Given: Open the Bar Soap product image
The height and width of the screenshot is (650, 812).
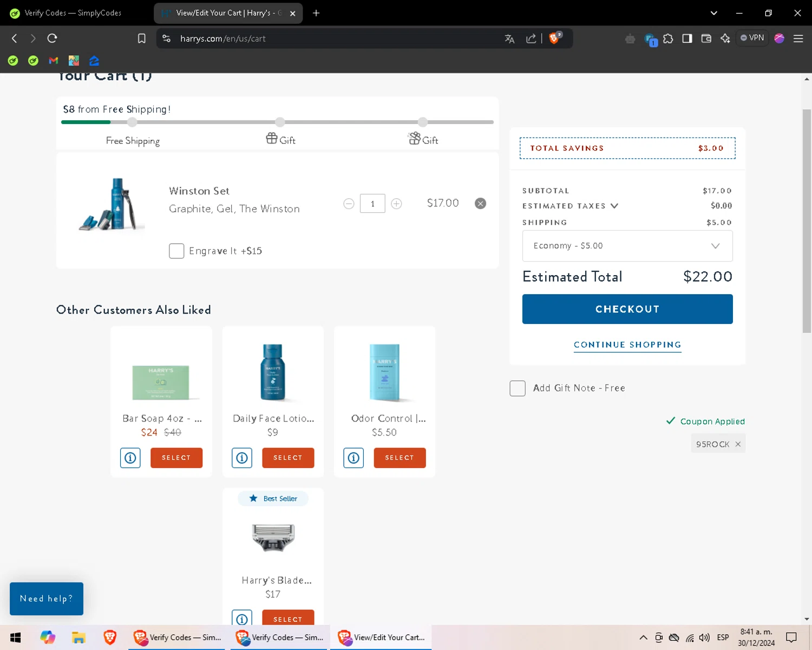Looking at the screenshot, I should pos(161,382).
